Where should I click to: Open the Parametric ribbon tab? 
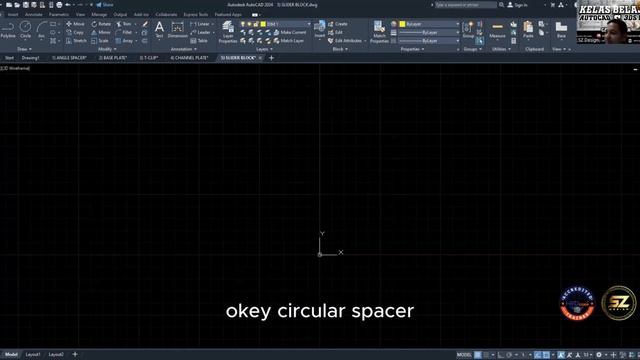(x=59, y=14)
